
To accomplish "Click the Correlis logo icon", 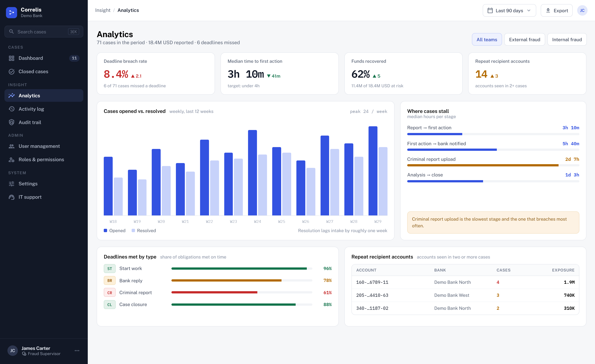I will point(11,12).
